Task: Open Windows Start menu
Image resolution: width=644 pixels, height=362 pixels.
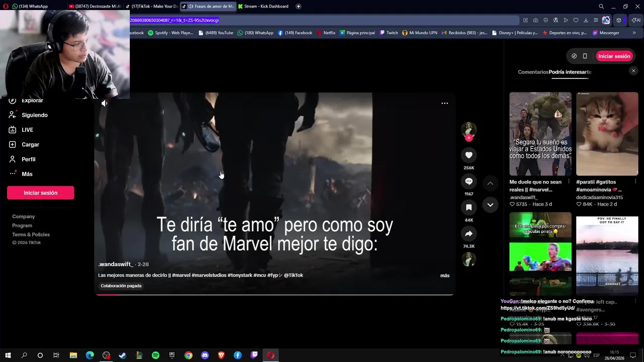Action: tap(8, 355)
